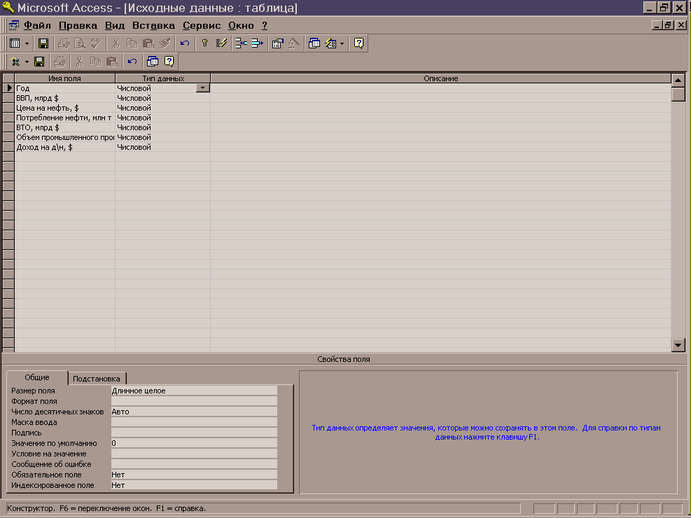Click the Help icon in top toolbar

pyautogui.click(x=359, y=44)
